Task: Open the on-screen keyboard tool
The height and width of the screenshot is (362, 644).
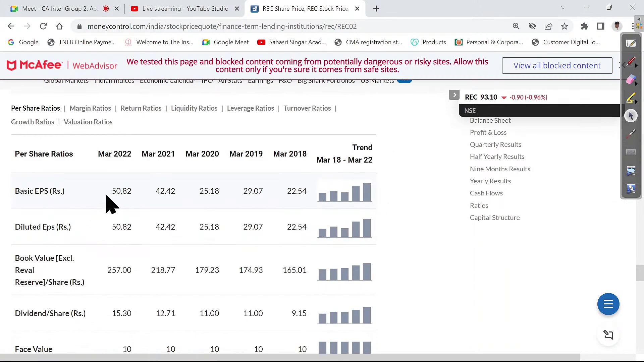Action: click(x=631, y=152)
